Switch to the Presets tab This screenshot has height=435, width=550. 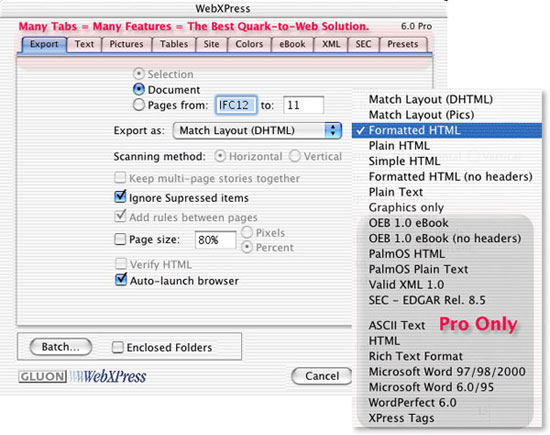click(x=403, y=45)
